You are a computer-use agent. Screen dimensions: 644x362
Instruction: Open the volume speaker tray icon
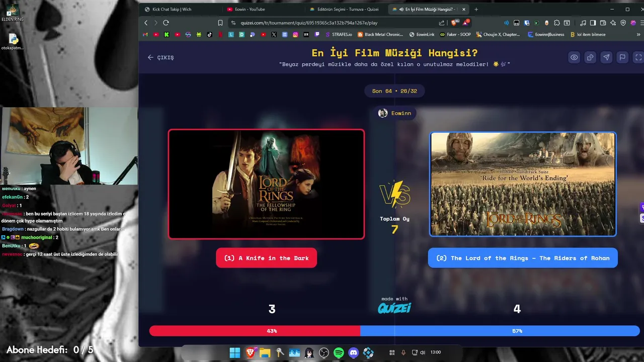coord(422,352)
